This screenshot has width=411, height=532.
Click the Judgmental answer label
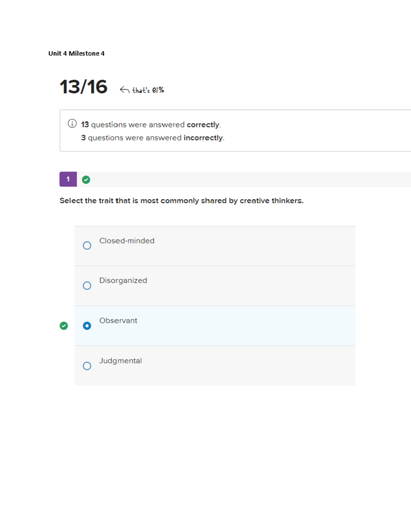[121, 361]
